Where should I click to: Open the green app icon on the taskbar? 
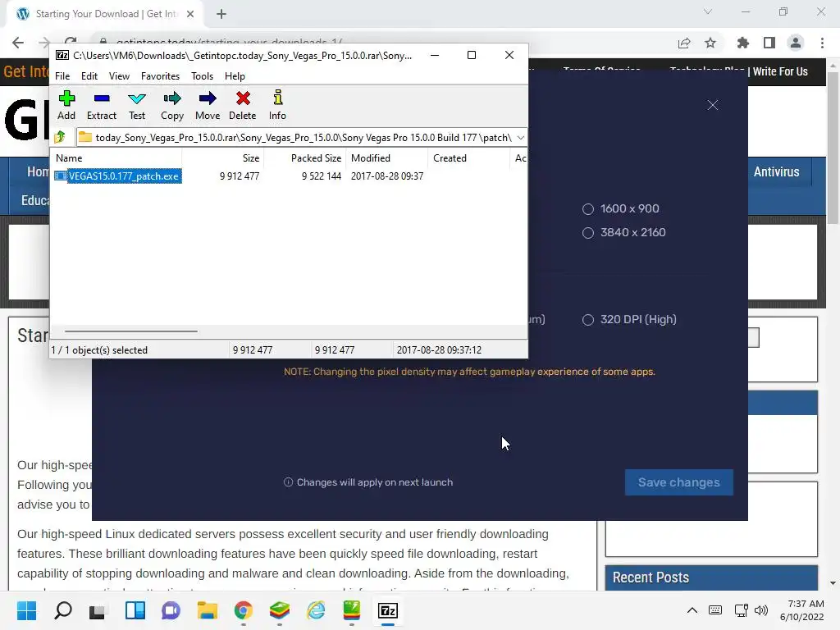point(351,610)
